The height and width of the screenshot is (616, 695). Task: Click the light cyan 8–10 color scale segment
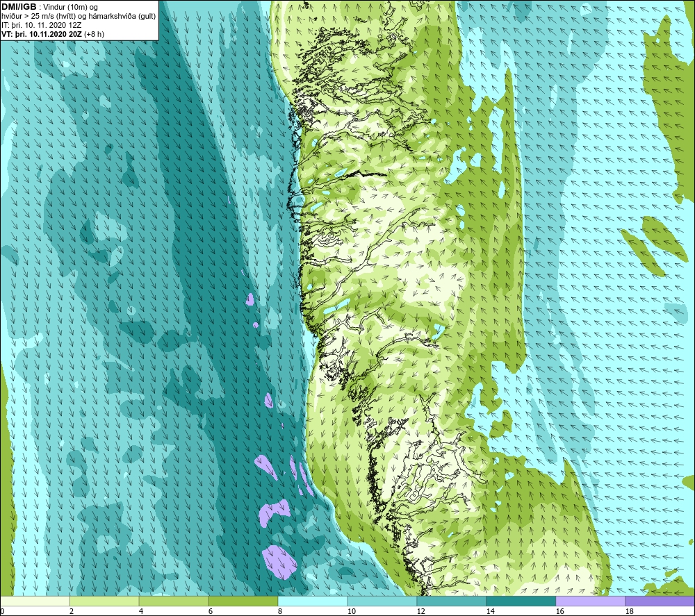point(313,601)
